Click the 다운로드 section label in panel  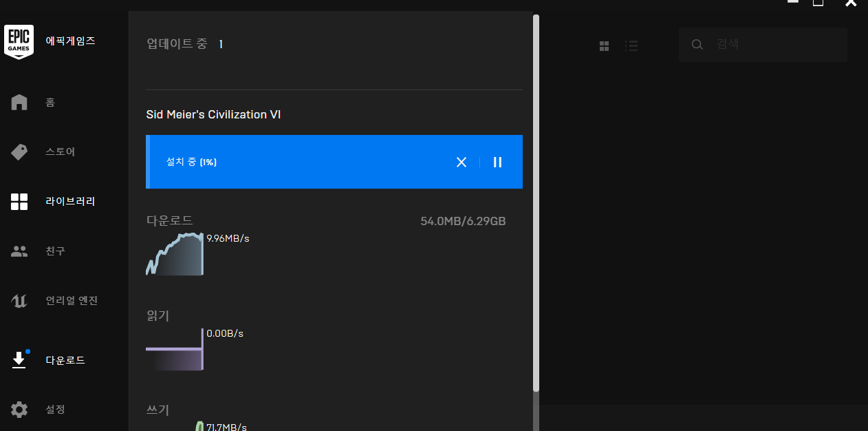[170, 221]
